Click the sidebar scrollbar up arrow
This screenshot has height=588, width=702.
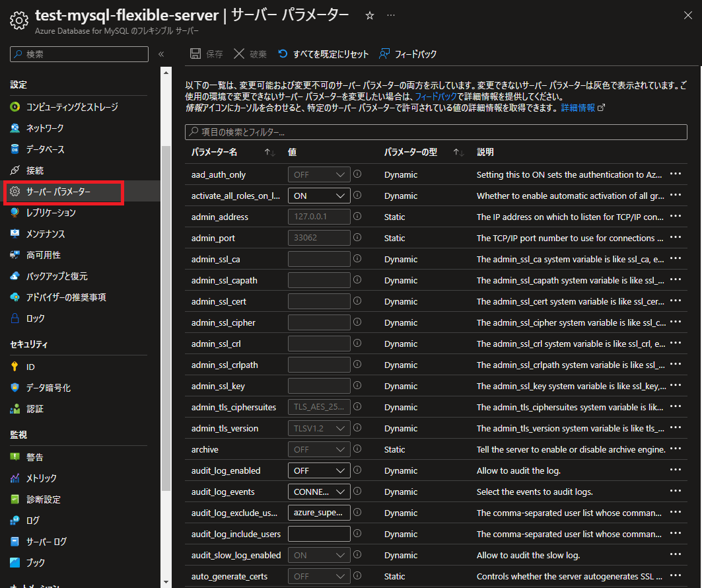(166, 73)
